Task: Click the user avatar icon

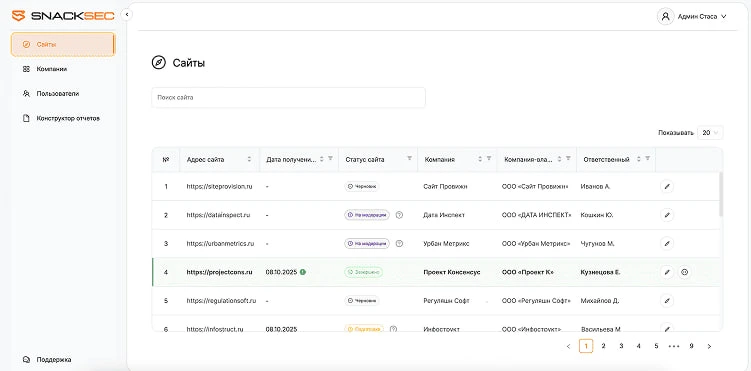Action: [665, 16]
